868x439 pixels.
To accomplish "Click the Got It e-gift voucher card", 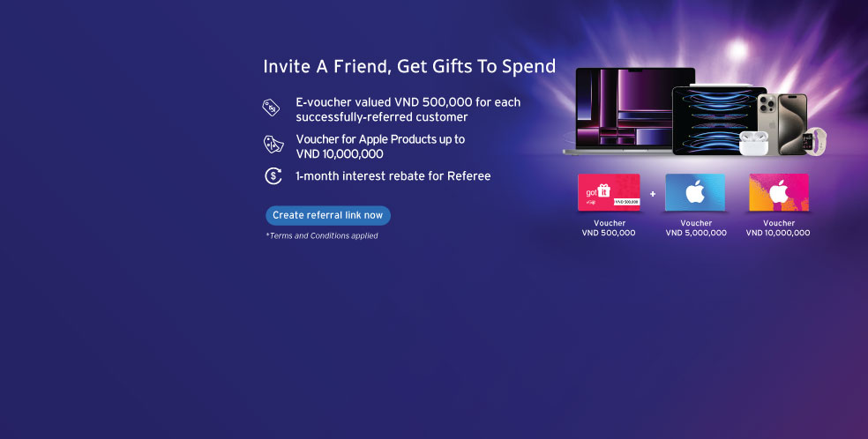I will pos(609,192).
